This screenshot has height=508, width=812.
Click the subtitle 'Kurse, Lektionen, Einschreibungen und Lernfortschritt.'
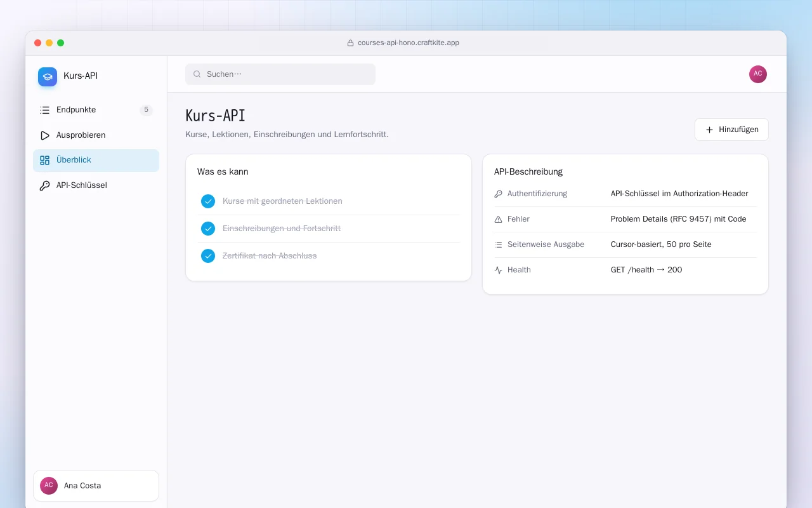(x=287, y=135)
